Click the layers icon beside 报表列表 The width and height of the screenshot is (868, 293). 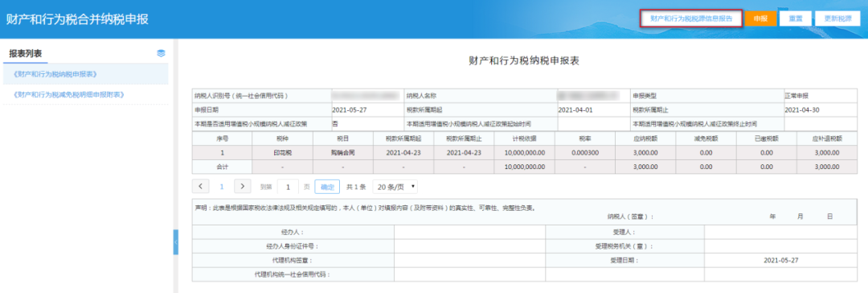pyautogui.click(x=161, y=53)
